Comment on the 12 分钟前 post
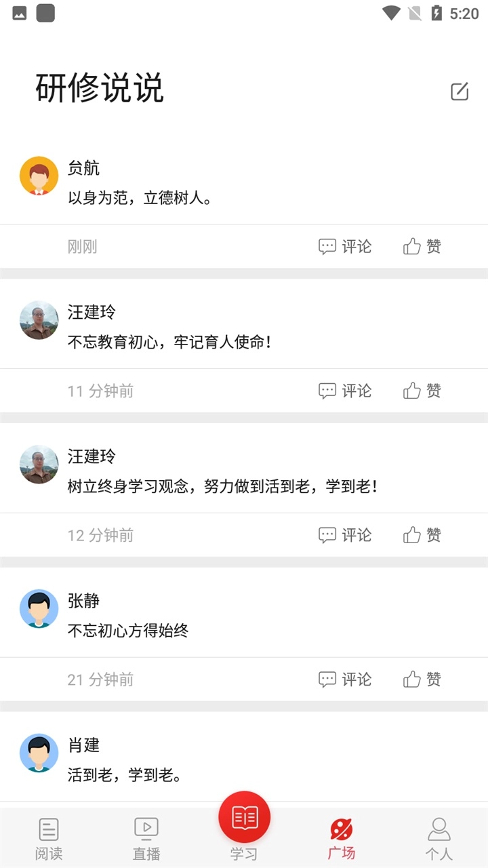The width and height of the screenshot is (488, 868). coord(345,535)
